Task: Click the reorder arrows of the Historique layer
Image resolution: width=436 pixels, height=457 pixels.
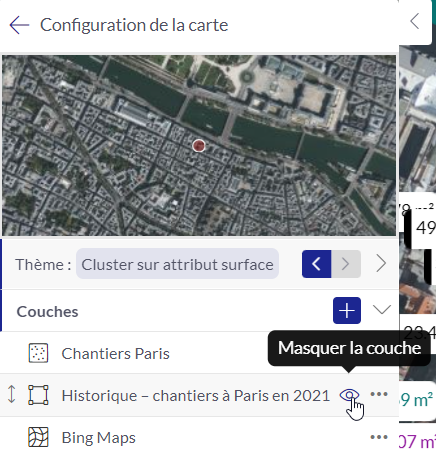Action: (x=12, y=394)
